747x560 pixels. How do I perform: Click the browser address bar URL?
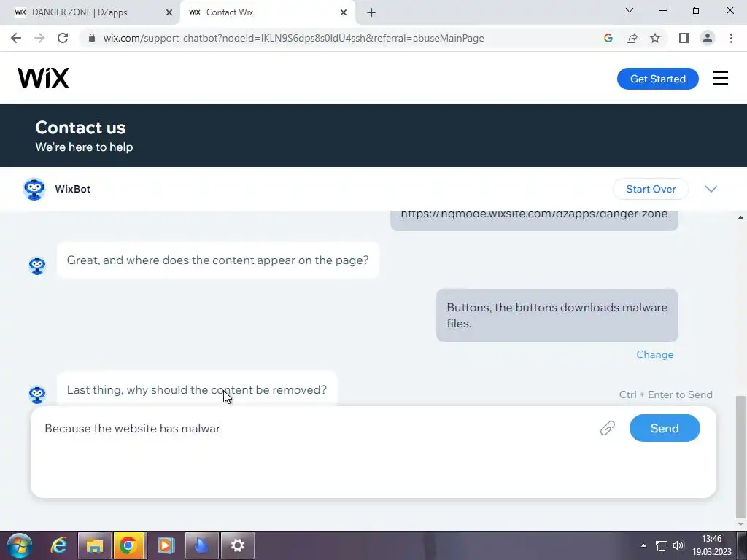point(293,38)
